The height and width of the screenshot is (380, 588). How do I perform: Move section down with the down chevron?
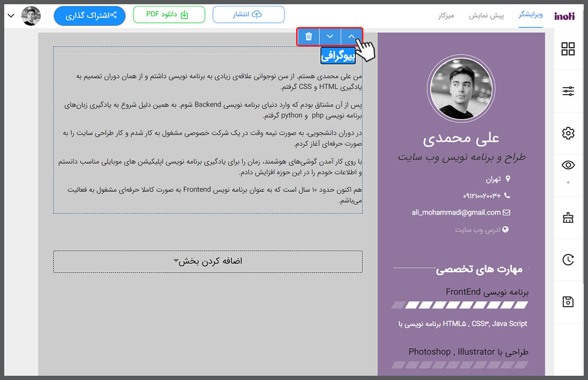click(x=330, y=37)
